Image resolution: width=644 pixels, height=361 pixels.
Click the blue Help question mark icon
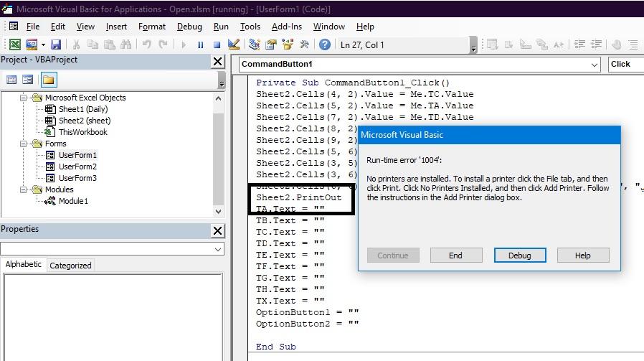(x=324, y=44)
